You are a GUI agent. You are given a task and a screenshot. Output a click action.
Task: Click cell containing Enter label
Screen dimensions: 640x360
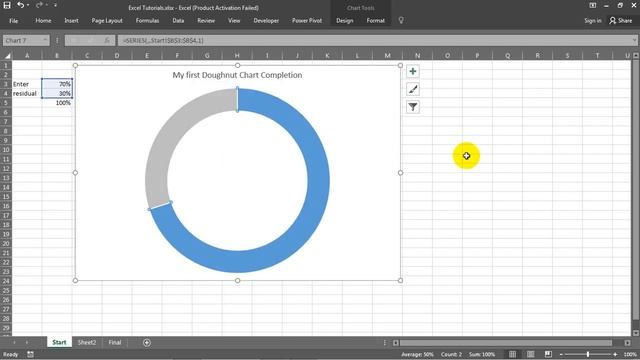pos(27,84)
